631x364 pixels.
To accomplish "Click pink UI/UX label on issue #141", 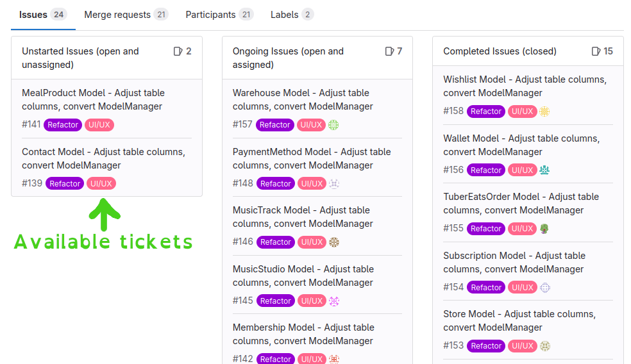I will [99, 125].
